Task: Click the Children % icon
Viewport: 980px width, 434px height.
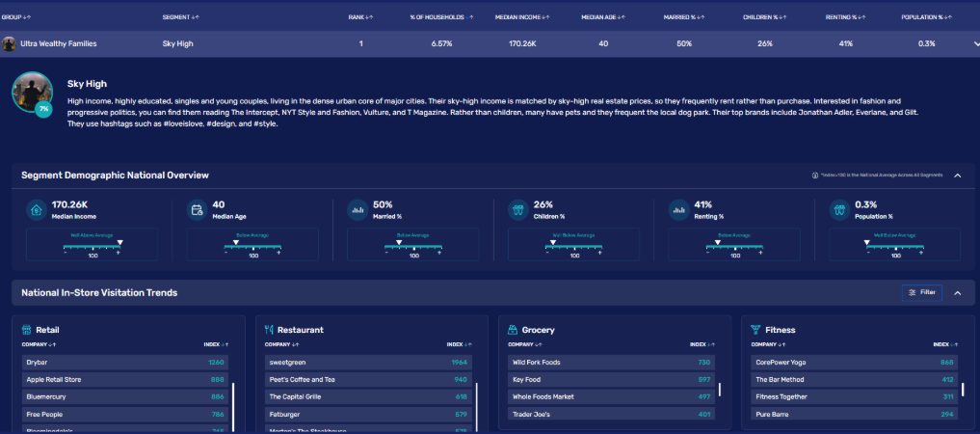Action: [517, 210]
